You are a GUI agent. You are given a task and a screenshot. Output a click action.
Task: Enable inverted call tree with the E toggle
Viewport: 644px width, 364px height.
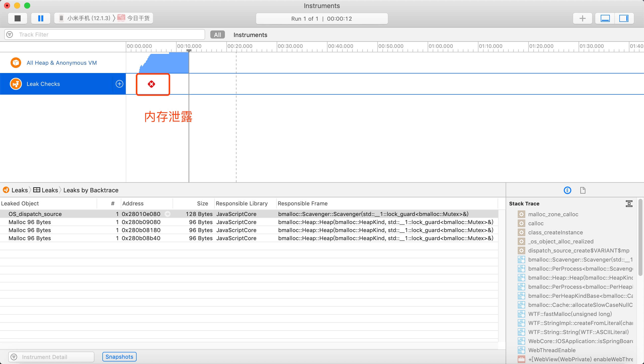(567, 190)
